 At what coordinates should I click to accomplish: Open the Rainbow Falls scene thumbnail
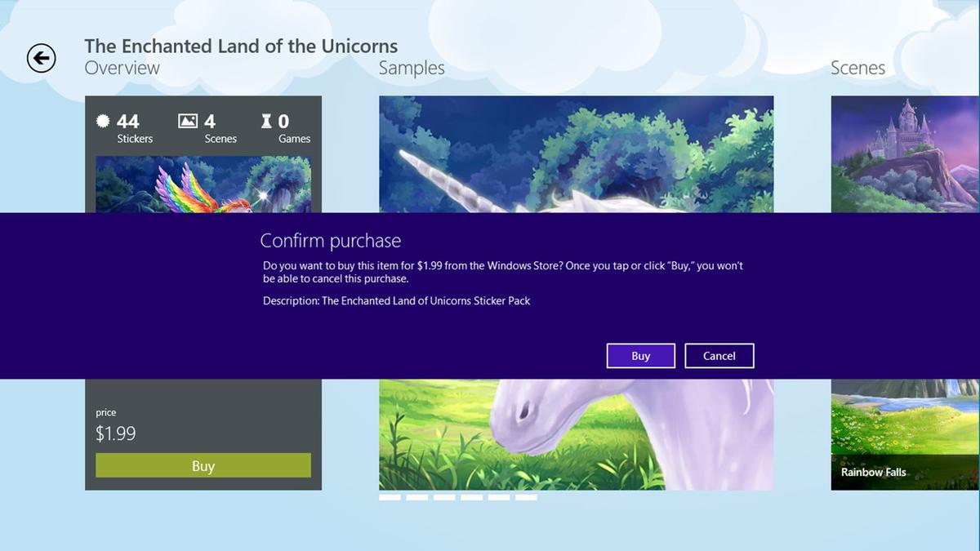coord(906,434)
